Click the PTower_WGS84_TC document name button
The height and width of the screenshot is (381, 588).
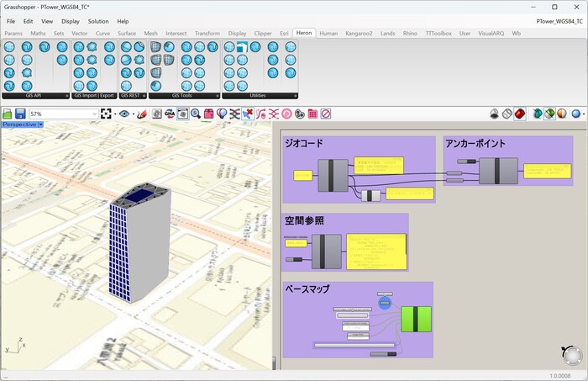point(558,21)
